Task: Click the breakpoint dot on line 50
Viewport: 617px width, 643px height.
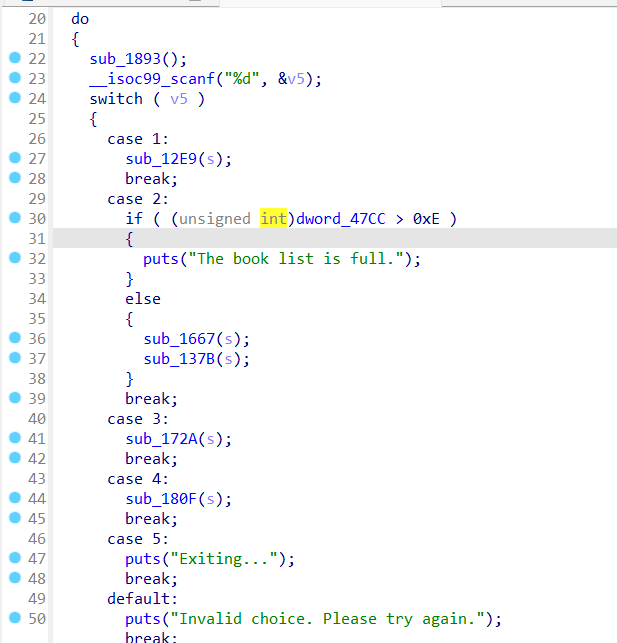Action: coord(15,618)
